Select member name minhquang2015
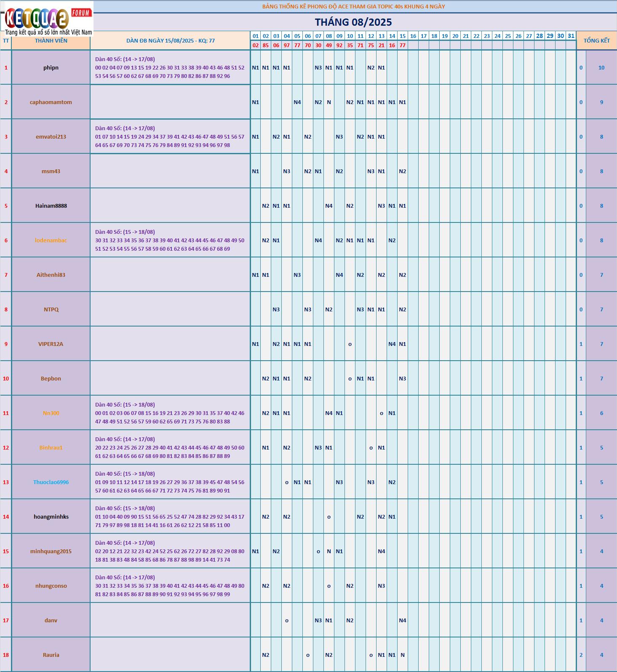This screenshot has height=672, width=617. tap(51, 552)
